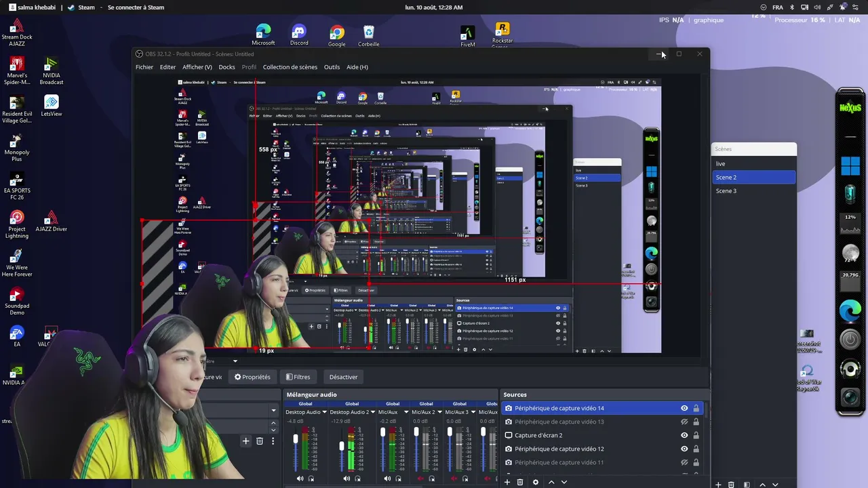The width and height of the screenshot is (868, 488).
Task: Launch Google Chrome from the desktop
Action: pyautogui.click(x=337, y=36)
